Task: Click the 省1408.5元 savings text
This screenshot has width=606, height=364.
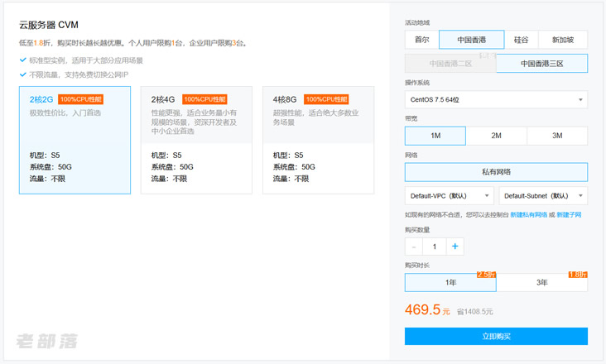Action: [475, 312]
